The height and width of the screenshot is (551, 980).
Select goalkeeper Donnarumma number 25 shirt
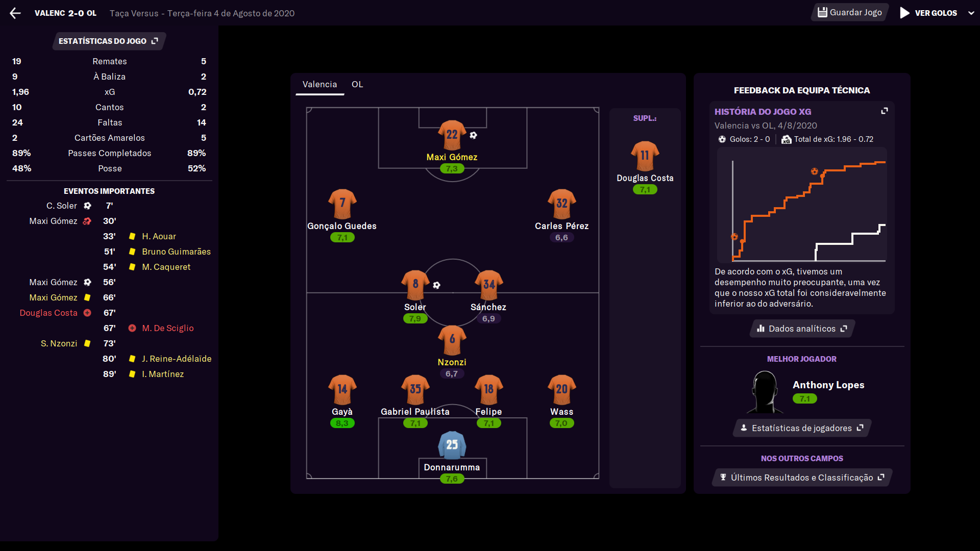pos(452,445)
